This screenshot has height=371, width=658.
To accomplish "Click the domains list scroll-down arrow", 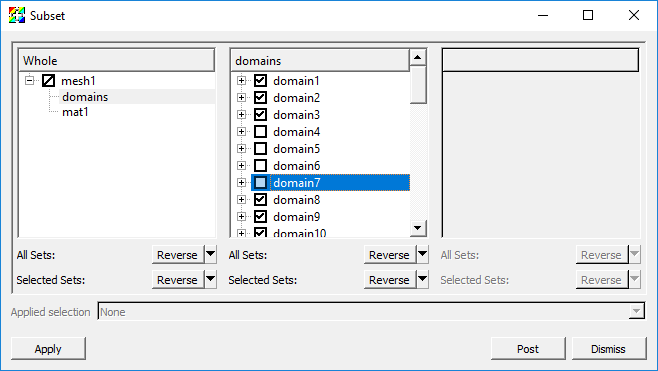I will tap(418, 228).
